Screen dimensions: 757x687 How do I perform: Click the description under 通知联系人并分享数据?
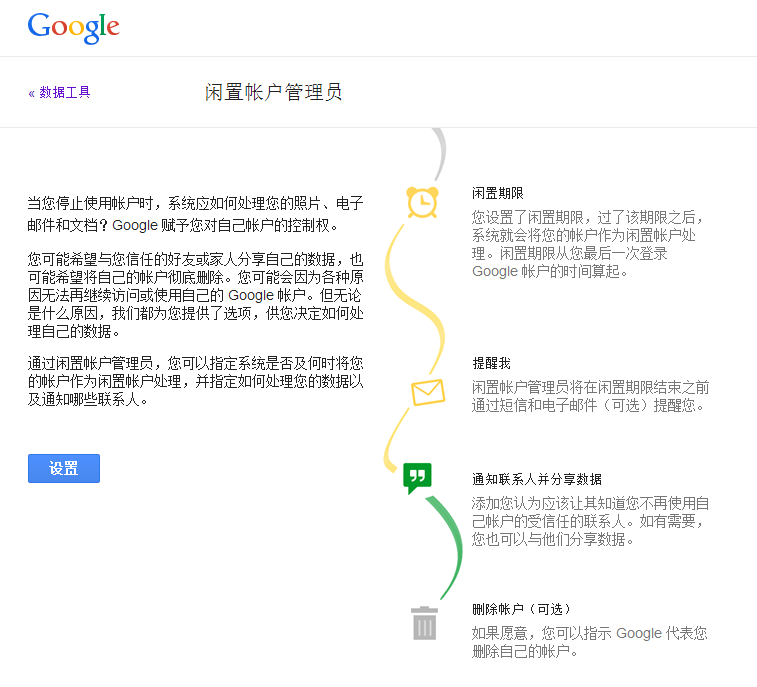[x=590, y=521]
